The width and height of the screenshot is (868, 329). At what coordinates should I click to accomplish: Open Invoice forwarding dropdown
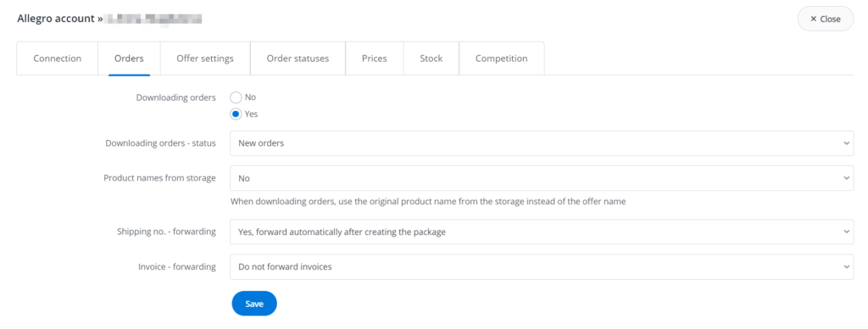[542, 267]
